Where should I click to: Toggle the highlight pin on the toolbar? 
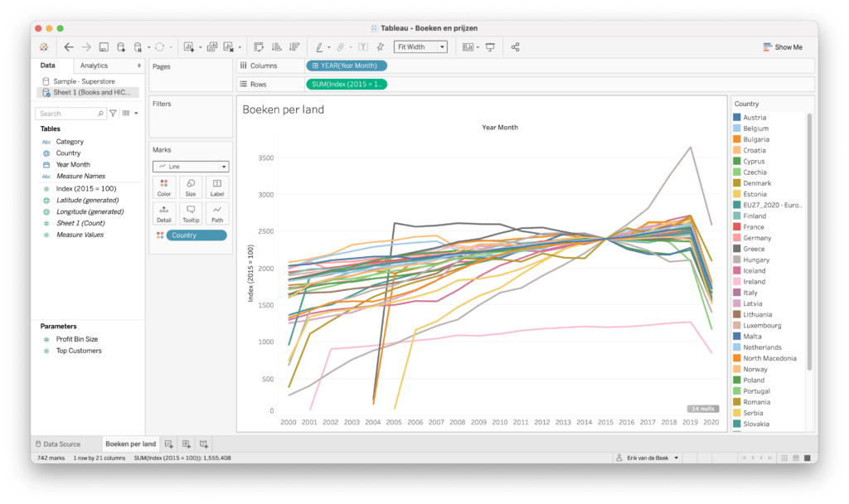pos(380,46)
